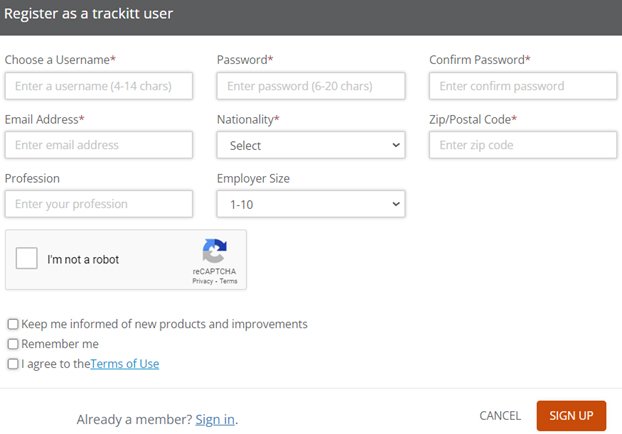This screenshot has width=622, height=434.
Task: Focus the "Choose a Username" field
Action: point(98,86)
